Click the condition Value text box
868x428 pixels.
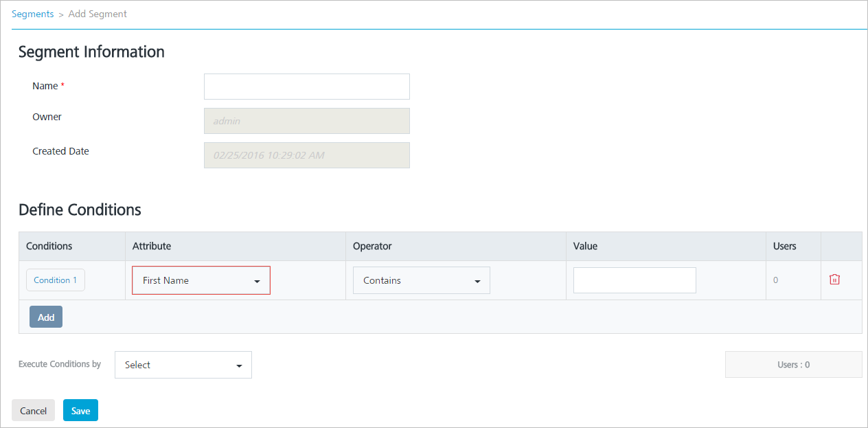coord(635,280)
